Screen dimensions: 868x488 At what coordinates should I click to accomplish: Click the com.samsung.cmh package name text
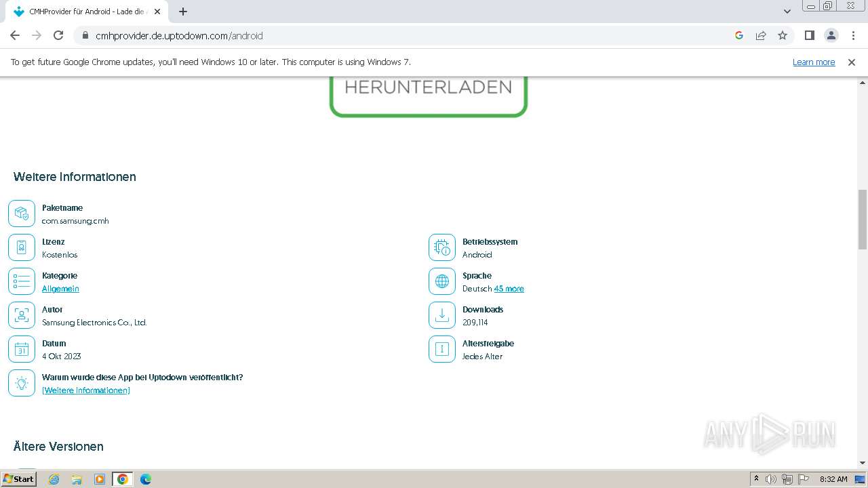pyautogui.click(x=75, y=221)
